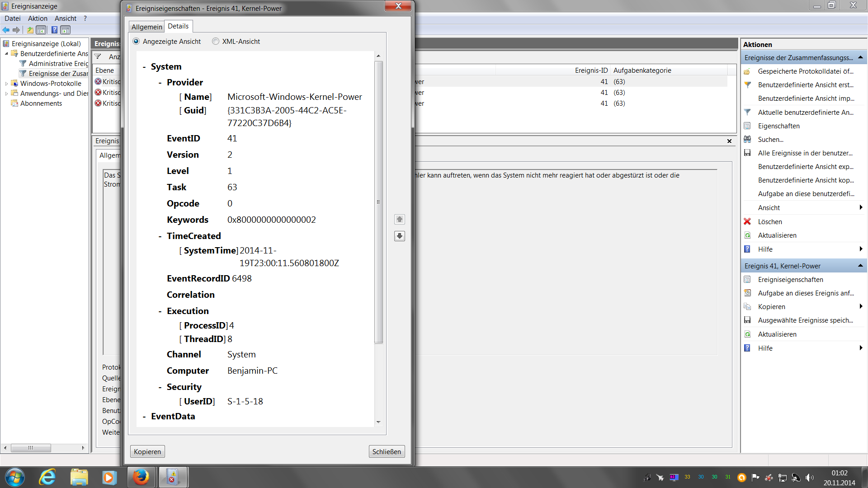Open Firefox from the taskbar
The width and height of the screenshot is (868, 488).
point(141,477)
